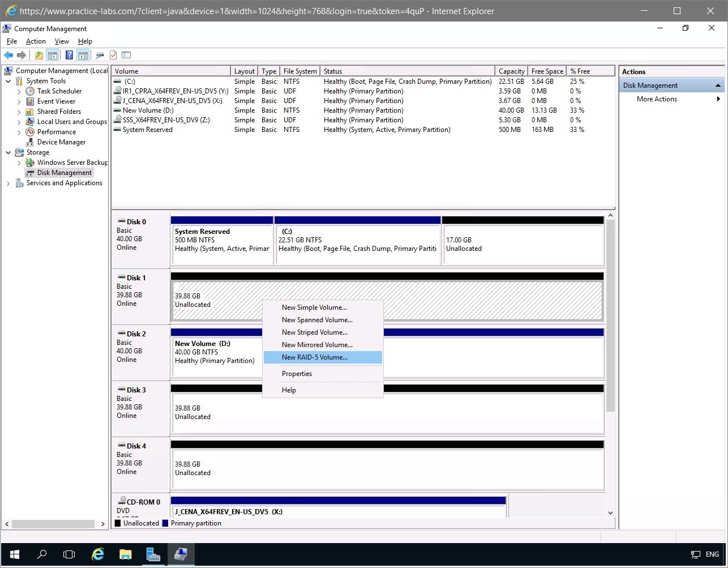Expand the Services and Applications node
This screenshot has width=728, height=568.
pos(8,183)
